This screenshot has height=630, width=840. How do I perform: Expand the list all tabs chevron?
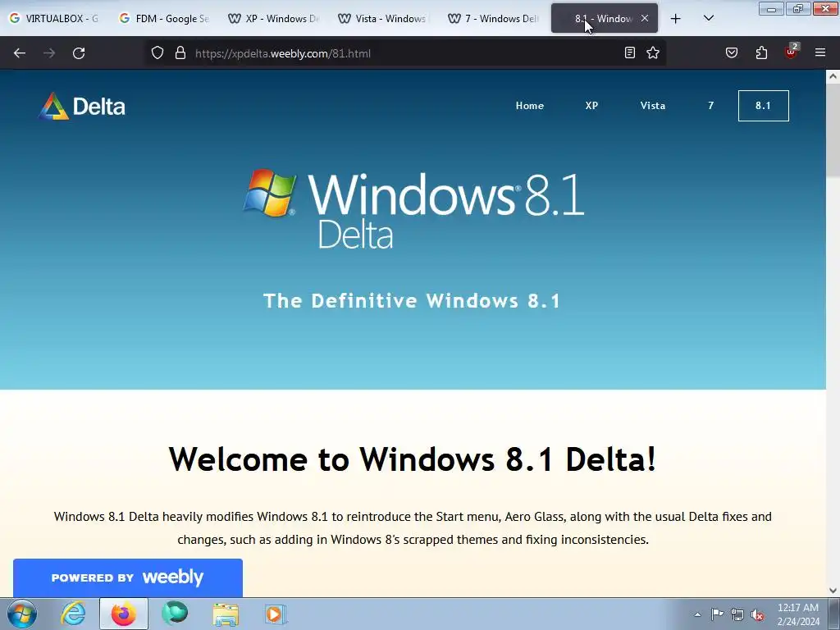coord(708,18)
